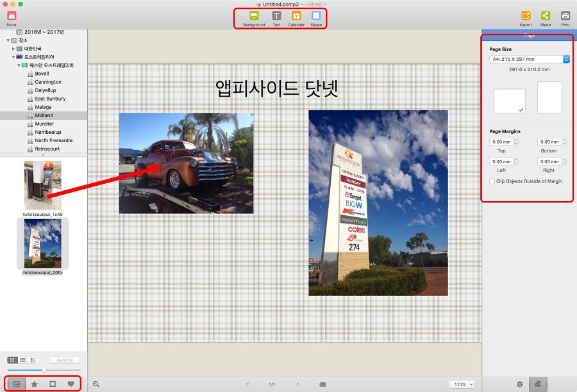Collapse the 웨스턴 오스트레일리아 node
577x392 pixels.
click(19, 65)
